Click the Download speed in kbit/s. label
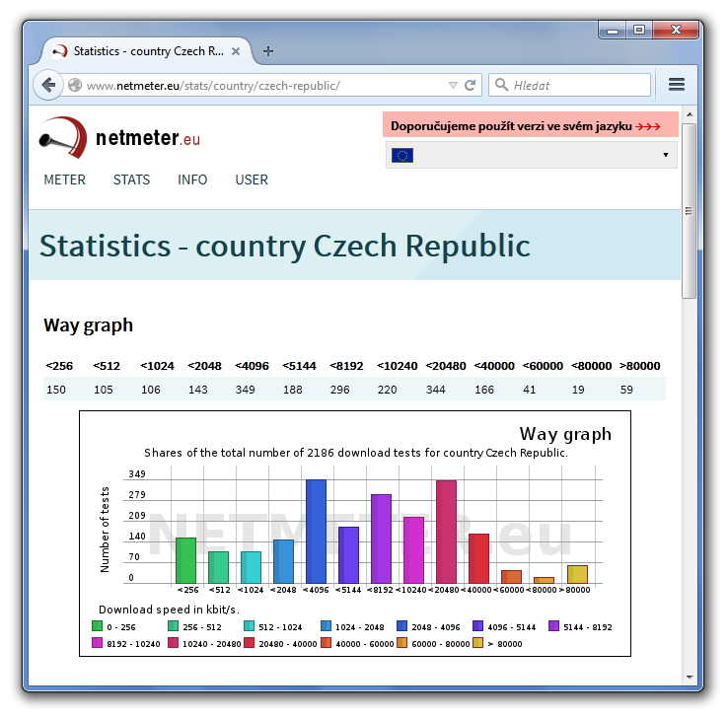The height and width of the screenshot is (719, 728). tap(169, 609)
